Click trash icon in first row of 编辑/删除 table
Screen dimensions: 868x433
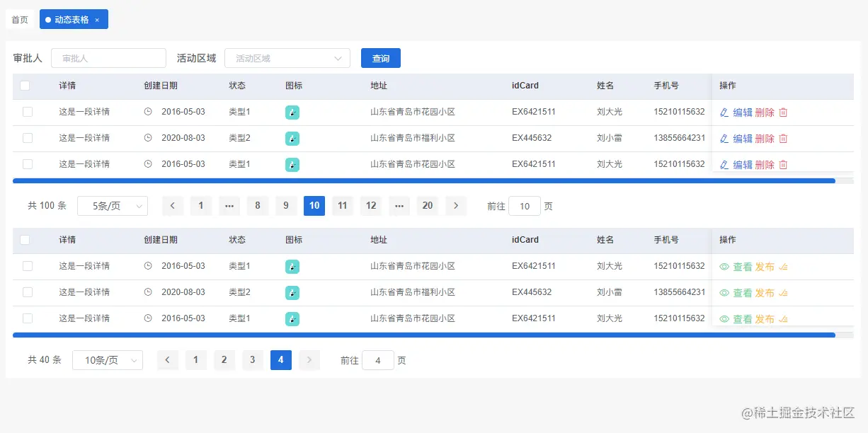coord(783,112)
